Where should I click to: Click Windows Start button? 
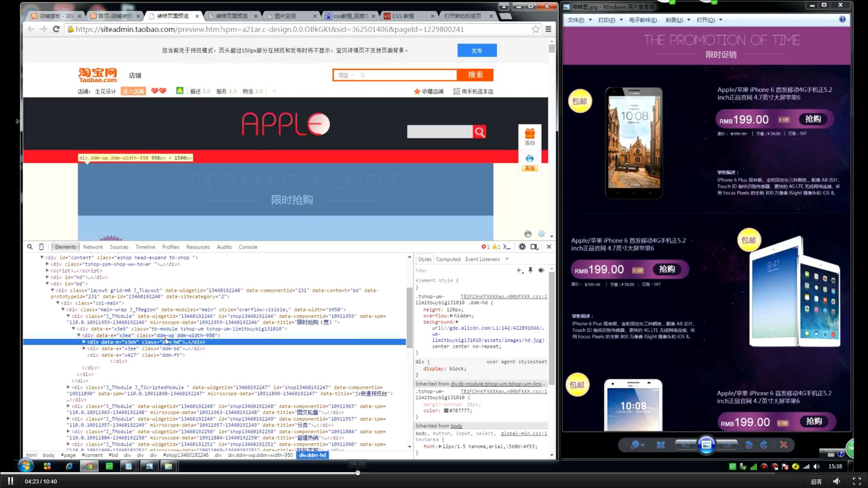point(26,466)
